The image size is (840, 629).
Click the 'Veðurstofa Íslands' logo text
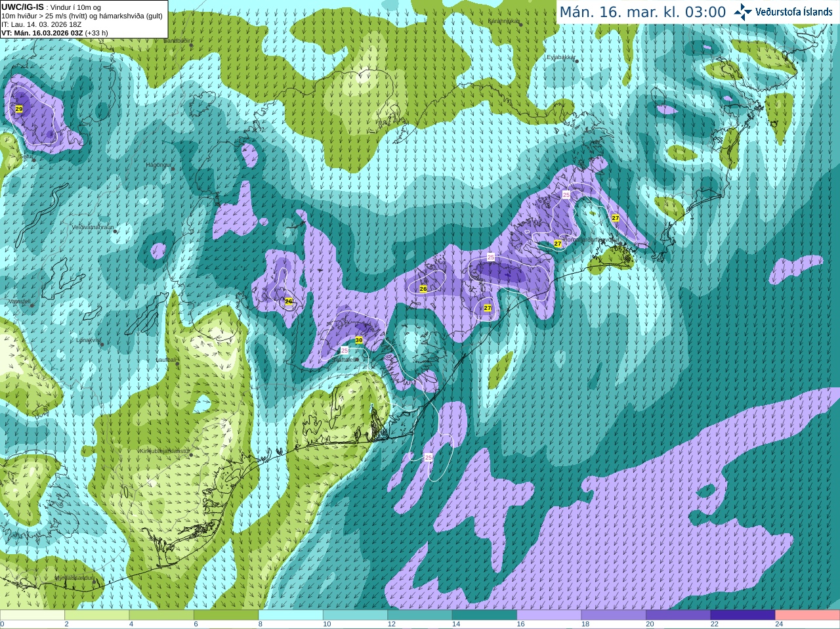tap(794, 12)
